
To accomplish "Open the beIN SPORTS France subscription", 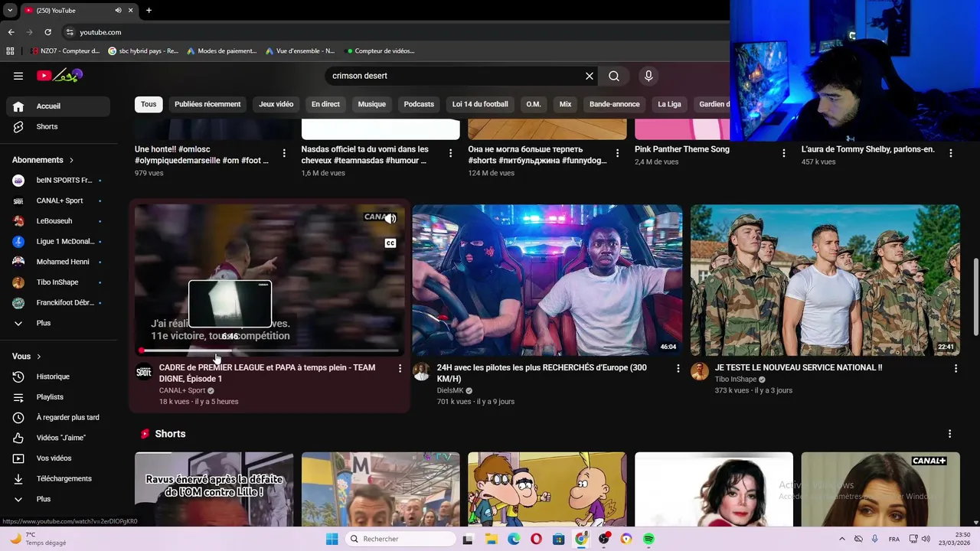I will coord(58,181).
